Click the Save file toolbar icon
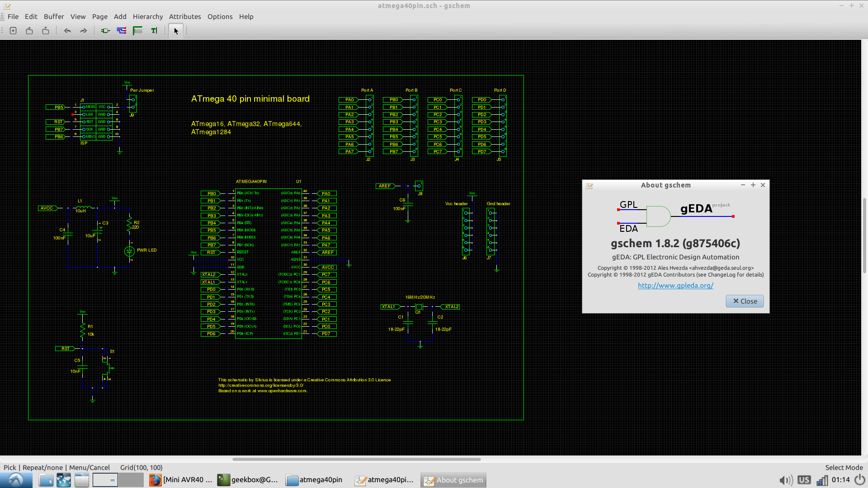Image resolution: width=868 pixels, height=488 pixels. point(46,31)
